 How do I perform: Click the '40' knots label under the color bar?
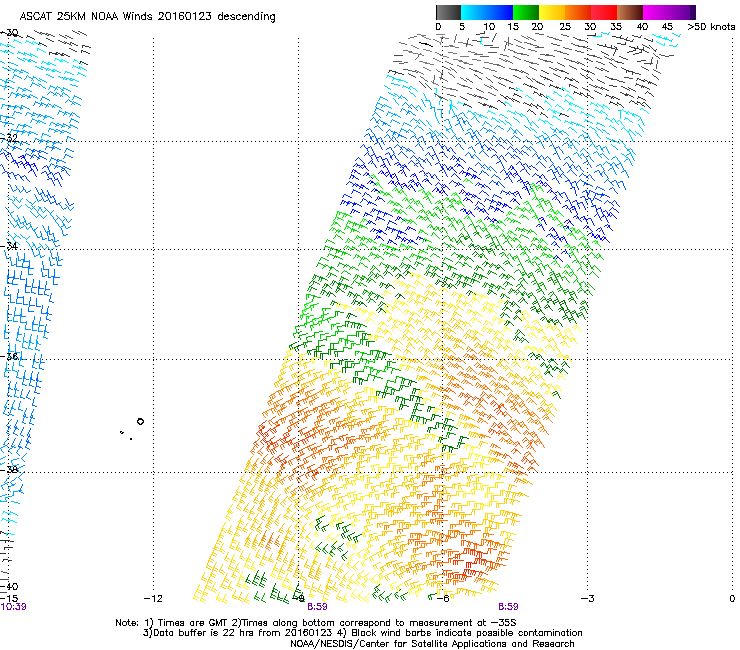click(642, 27)
